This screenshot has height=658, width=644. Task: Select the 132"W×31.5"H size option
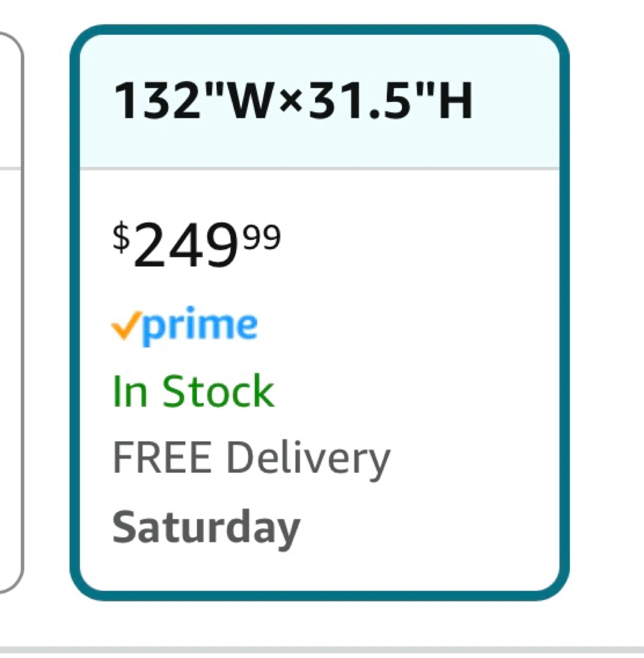click(x=292, y=101)
